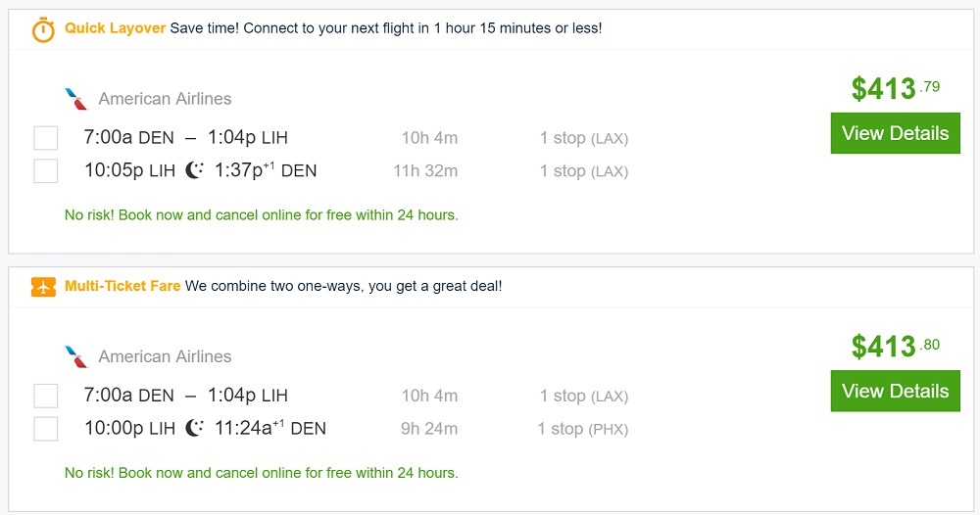Click the Multi-Ticket Fare airplane icon
The width and height of the screenshot is (980, 515).
coord(43,287)
